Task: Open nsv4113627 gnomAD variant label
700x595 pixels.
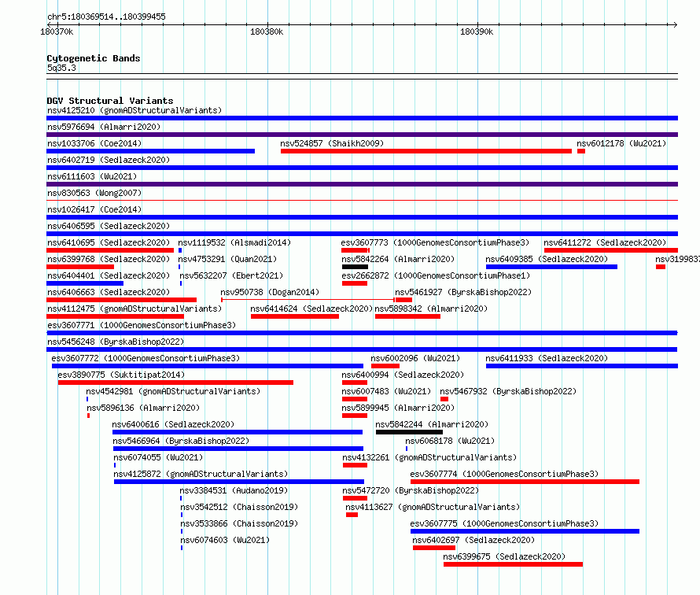Action: (x=433, y=507)
